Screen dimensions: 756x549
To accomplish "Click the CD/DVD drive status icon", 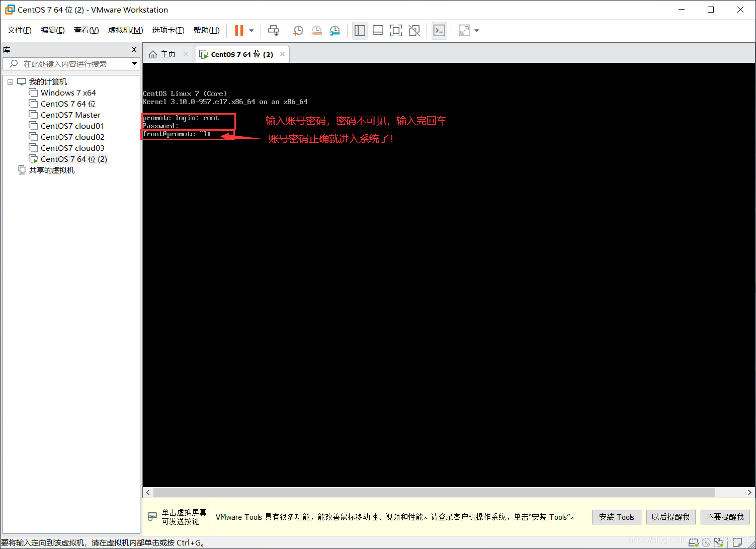I will (706, 542).
